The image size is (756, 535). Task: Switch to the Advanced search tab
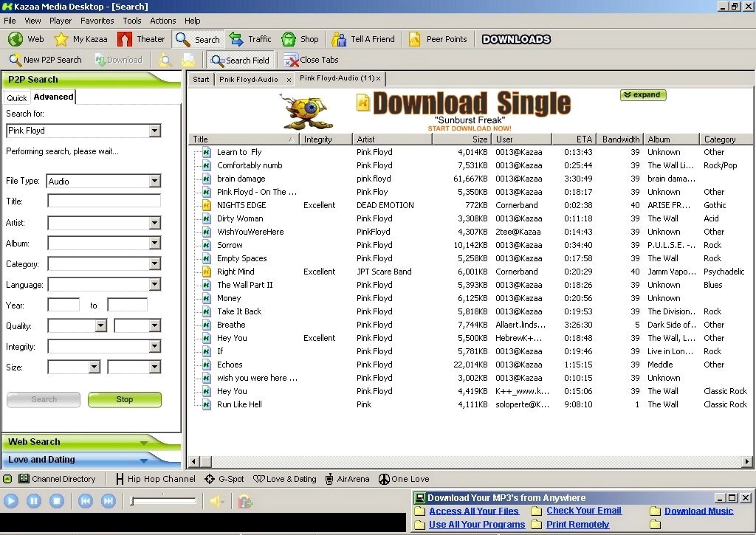coord(52,96)
